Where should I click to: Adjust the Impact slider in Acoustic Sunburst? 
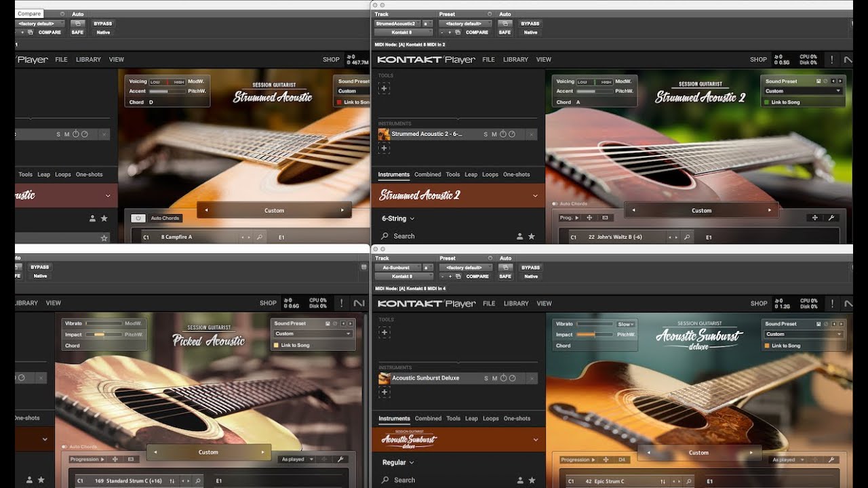[595, 335]
